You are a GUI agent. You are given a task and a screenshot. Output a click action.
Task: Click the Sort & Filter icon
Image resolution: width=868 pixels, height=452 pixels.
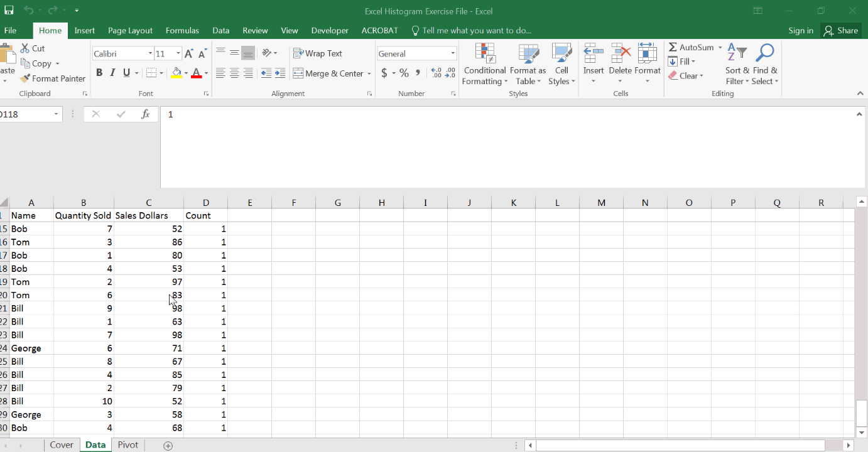click(x=737, y=53)
